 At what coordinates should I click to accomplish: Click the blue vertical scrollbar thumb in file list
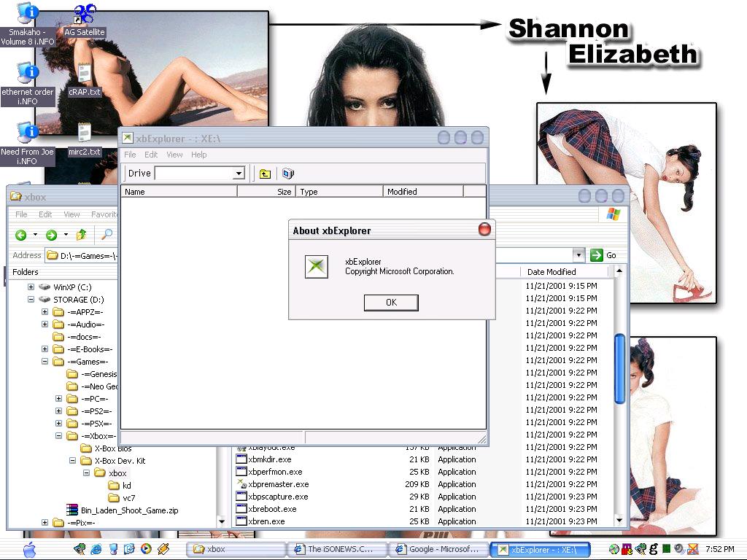click(619, 369)
